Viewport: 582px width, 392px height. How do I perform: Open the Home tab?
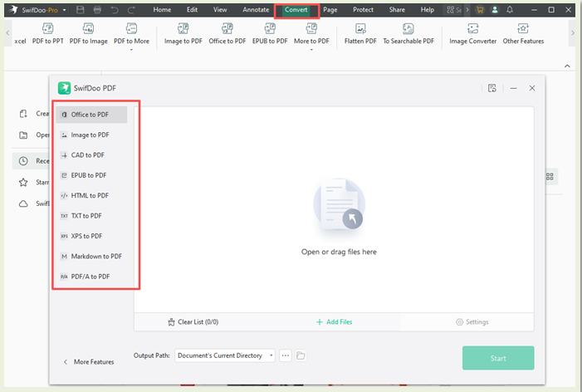click(x=162, y=10)
